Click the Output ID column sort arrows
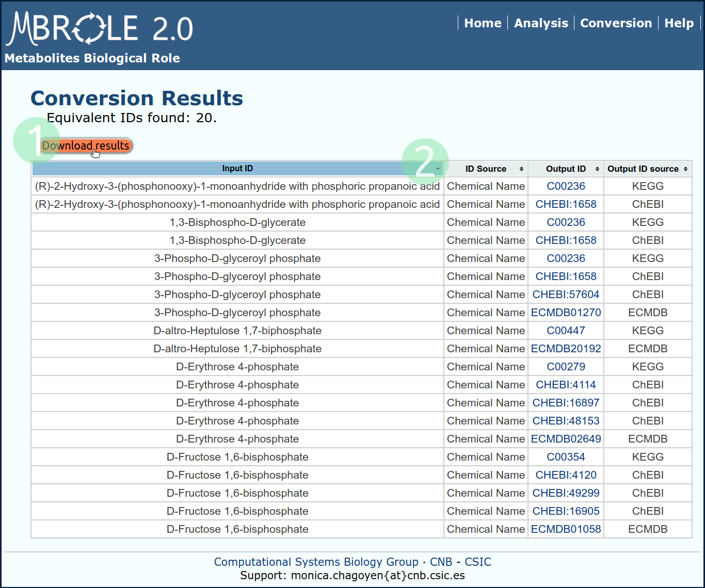The image size is (705, 588). tap(597, 169)
